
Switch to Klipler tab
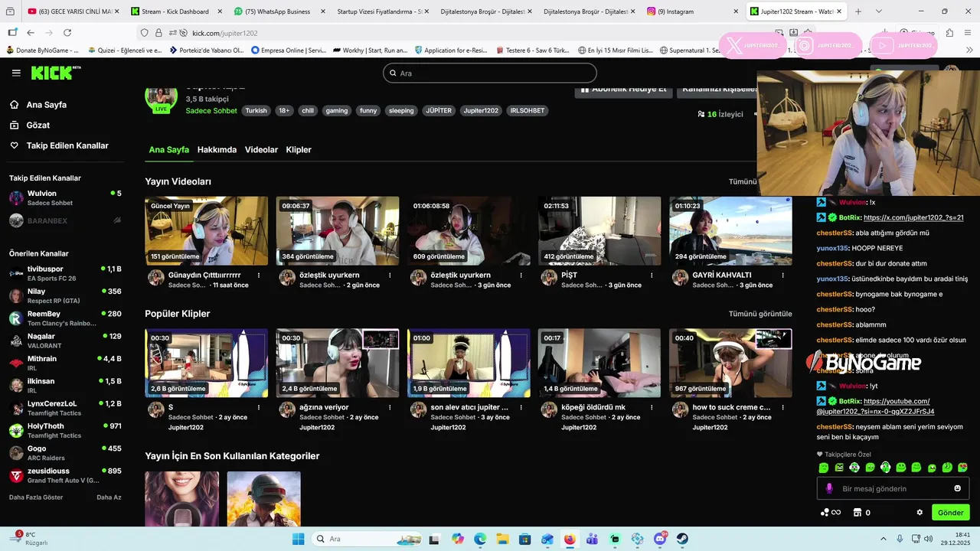pyautogui.click(x=299, y=150)
